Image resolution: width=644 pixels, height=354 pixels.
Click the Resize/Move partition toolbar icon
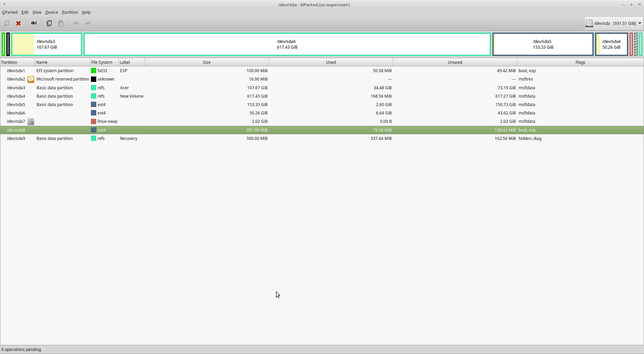[34, 23]
